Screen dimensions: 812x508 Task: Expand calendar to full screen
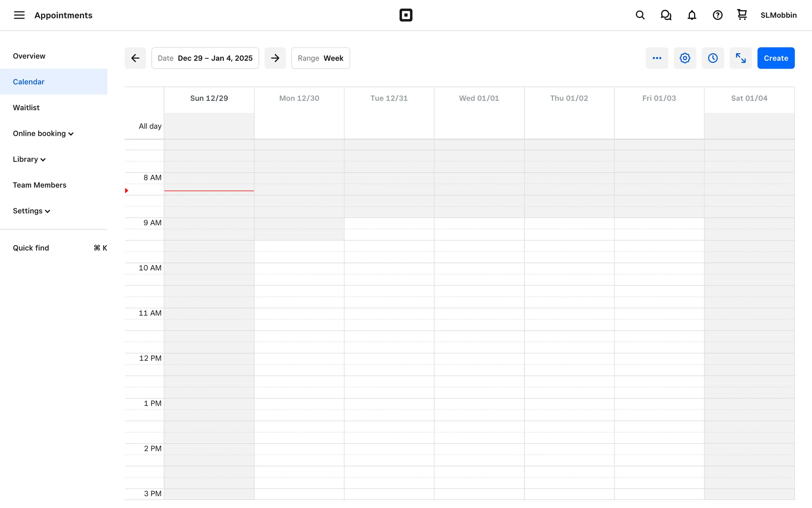tap(741, 58)
